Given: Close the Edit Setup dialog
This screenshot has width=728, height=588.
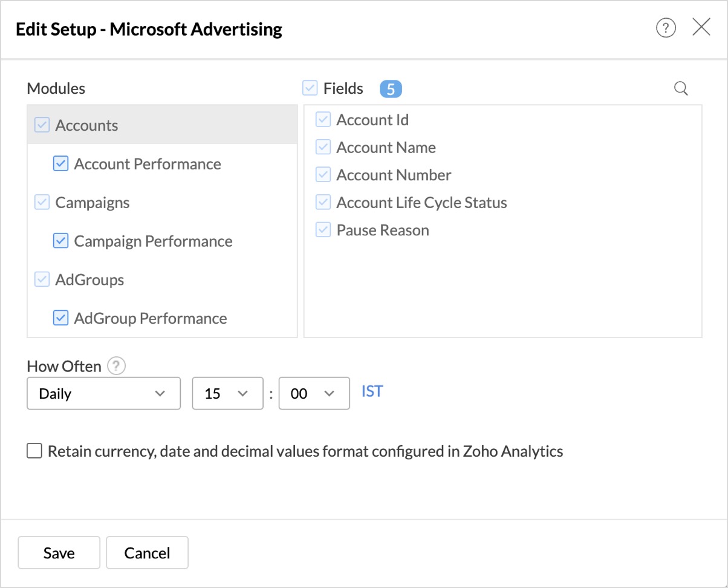Looking at the screenshot, I should point(701,28).
